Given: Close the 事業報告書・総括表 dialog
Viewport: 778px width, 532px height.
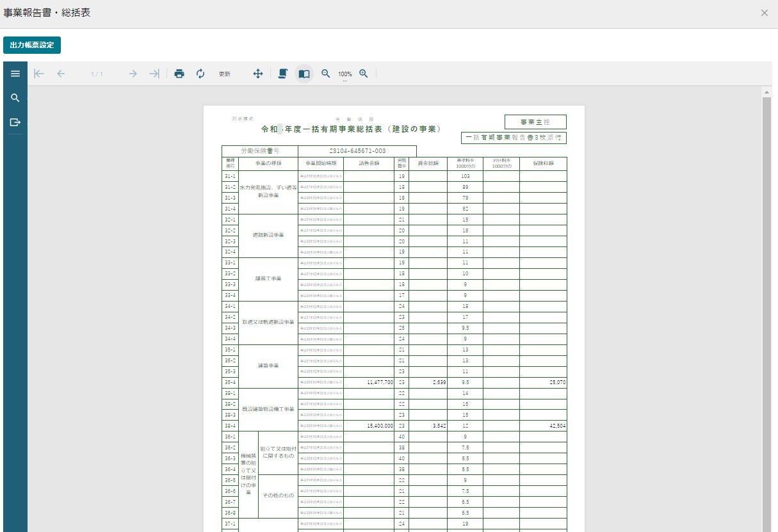Looking at the screenshot, I should [x=764, y=13].
